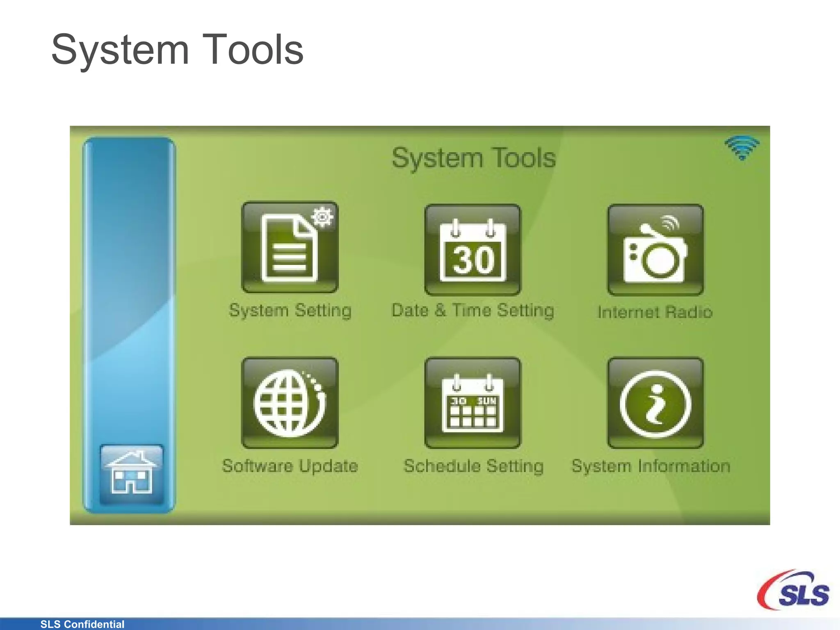Select the 'Date & Time Setting' label
The width and height of the screenshot is (840, 630).
(x=472, y=310)
